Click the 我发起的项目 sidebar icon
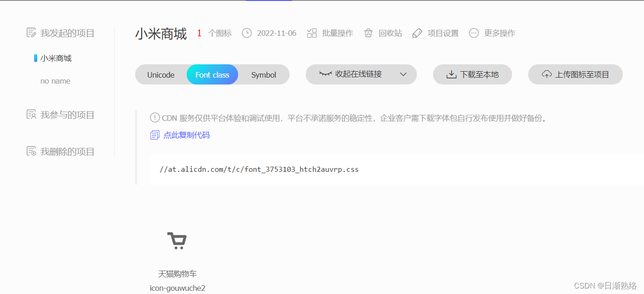The image size is (644, 294). pyautogui.click(x=31, y=33)
